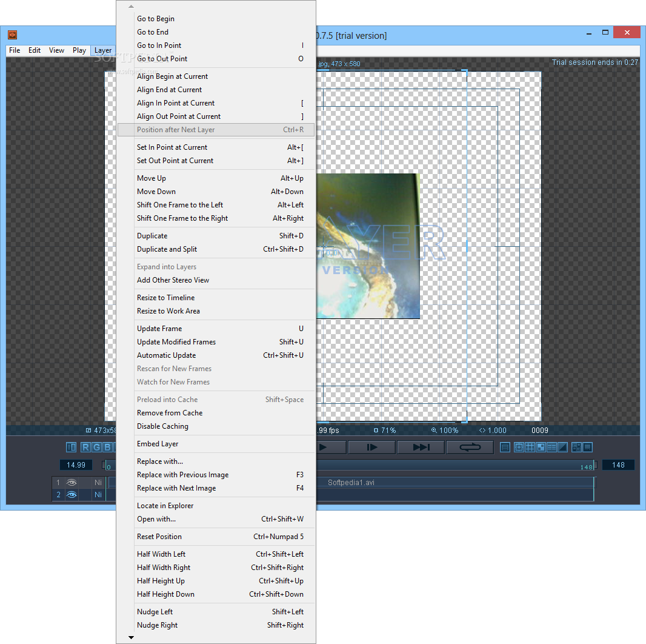Select Remove from Cache
The image size is (646, 644).
pos(216,413)
